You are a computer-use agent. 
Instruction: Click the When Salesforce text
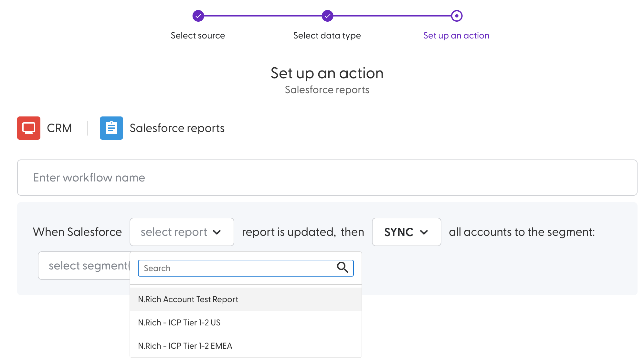[x=78, y=232]
